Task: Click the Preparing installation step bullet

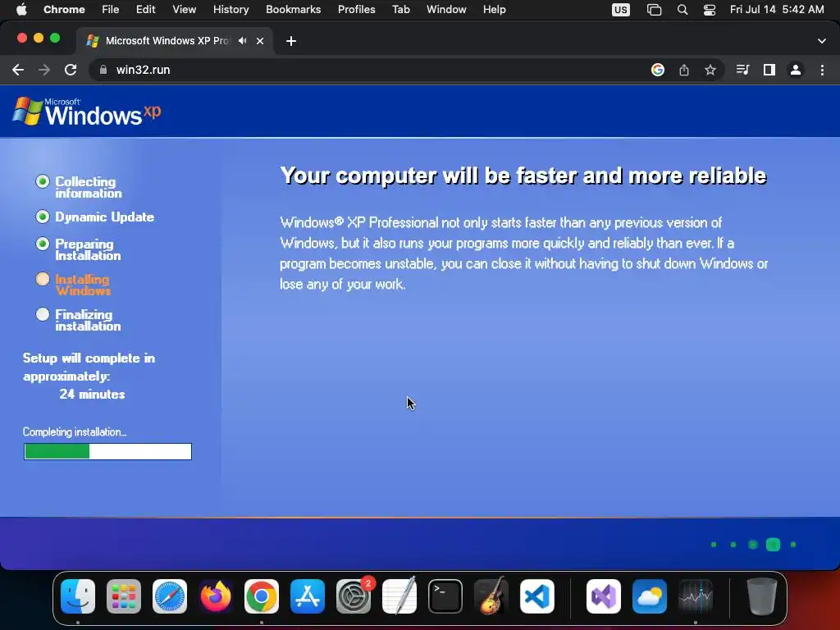Action: 43,244
